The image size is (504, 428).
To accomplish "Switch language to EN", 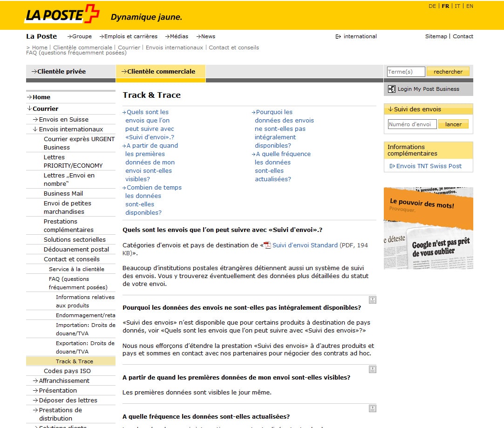I will tap(470, 6).
